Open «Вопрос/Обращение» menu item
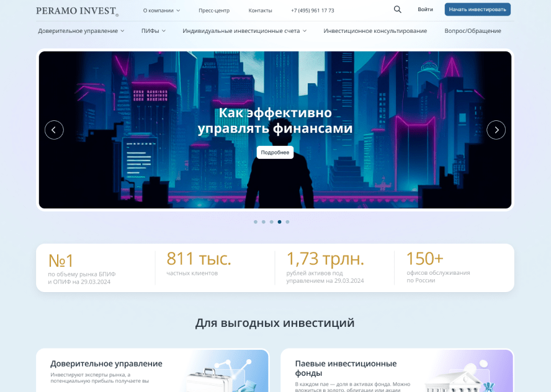The image size is (551, 392). 472,30
